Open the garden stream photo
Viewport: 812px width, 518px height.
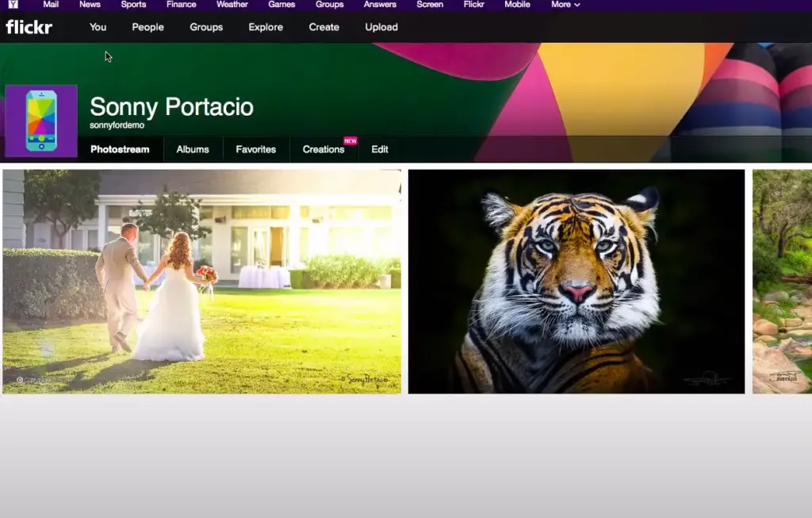782,281
